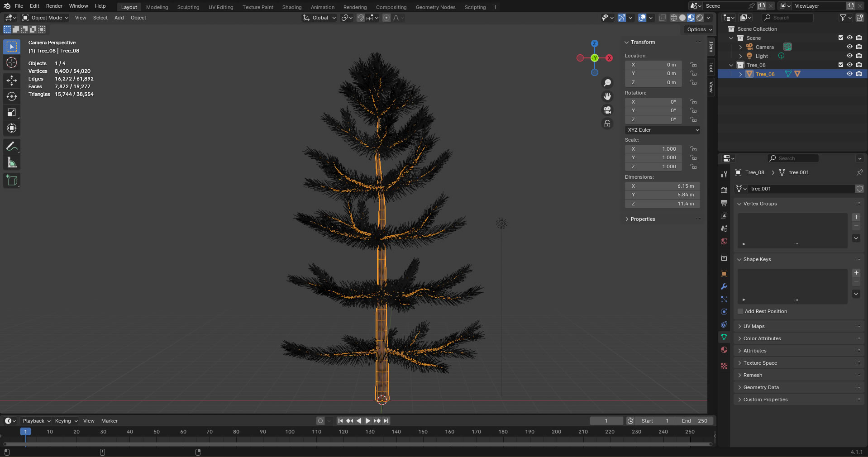
Task: Switch to rendered viewport shading
Action: tap(700, 18)
